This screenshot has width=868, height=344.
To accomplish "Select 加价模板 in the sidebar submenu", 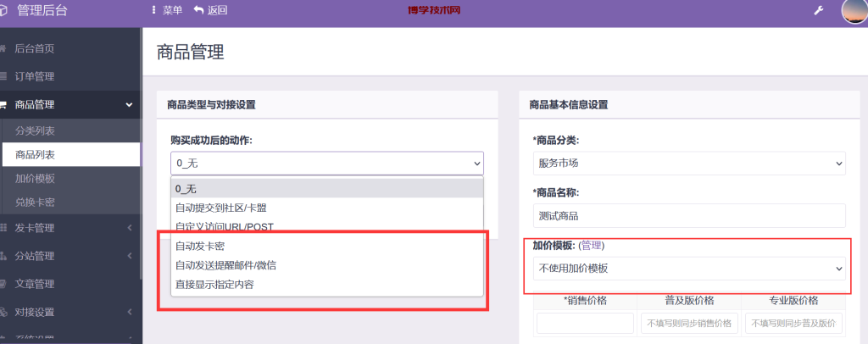I will coord(35,179).
